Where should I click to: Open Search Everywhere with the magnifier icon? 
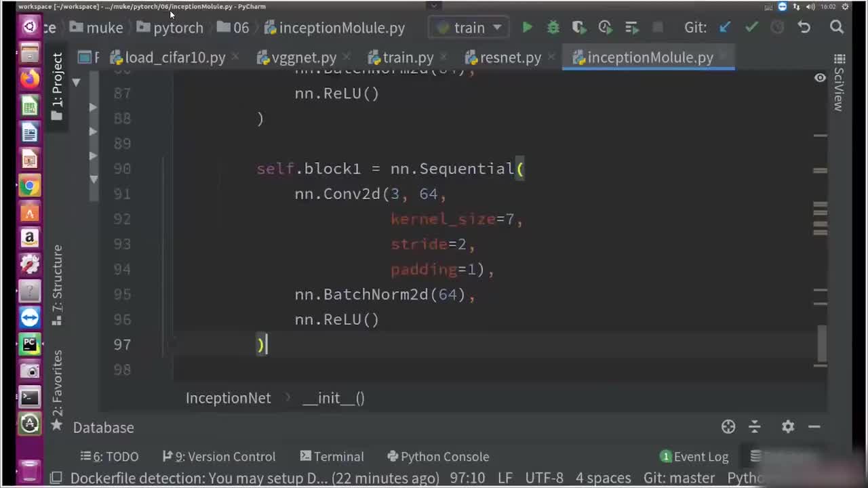(837, 28)
